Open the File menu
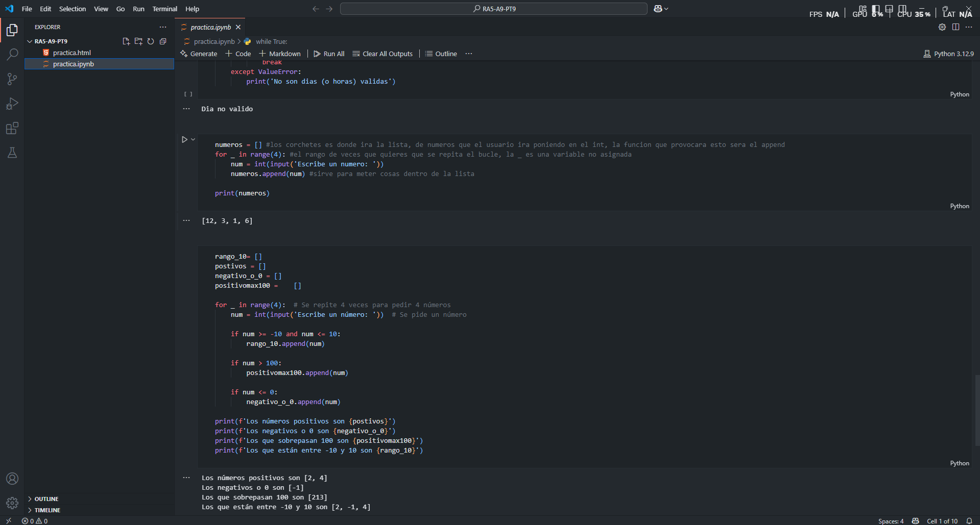 [x=27, y=9]
